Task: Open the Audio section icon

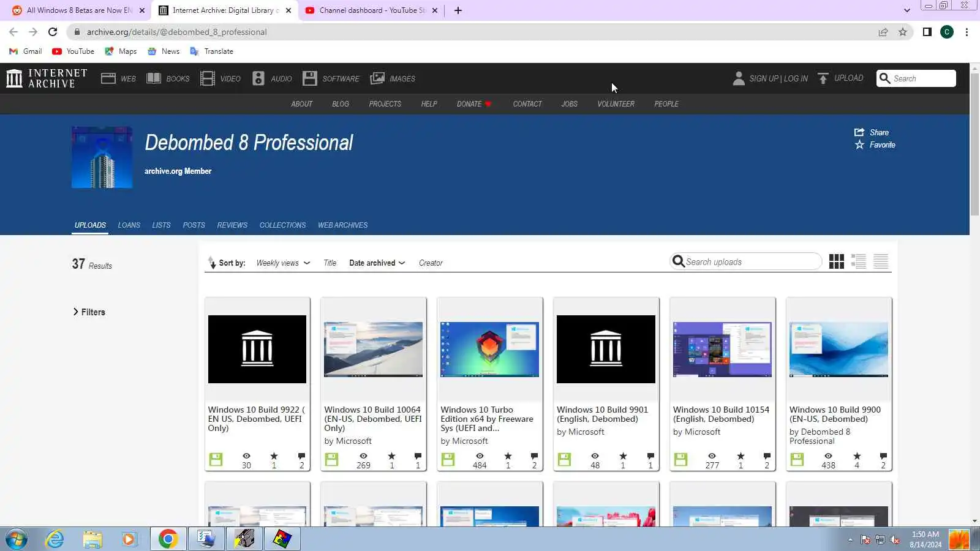Action: (258, 78)
